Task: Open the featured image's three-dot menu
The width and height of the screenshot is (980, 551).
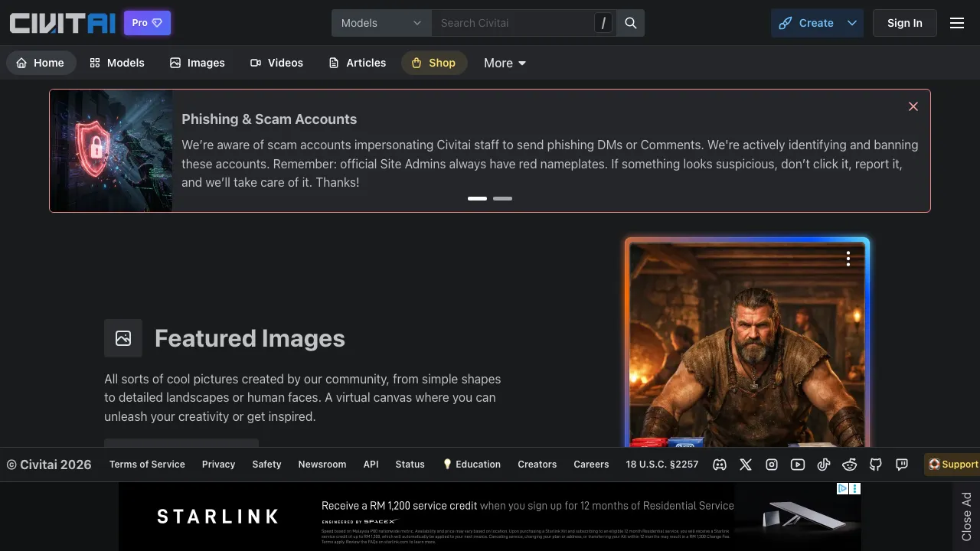Action: click(x=848, y=259)
